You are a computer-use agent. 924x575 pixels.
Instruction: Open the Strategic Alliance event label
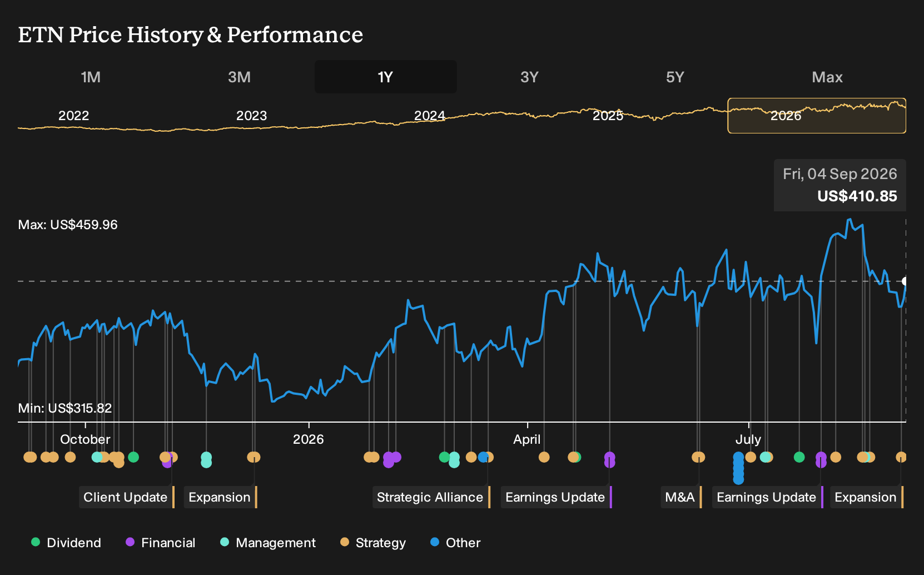(x=431, y=497)
